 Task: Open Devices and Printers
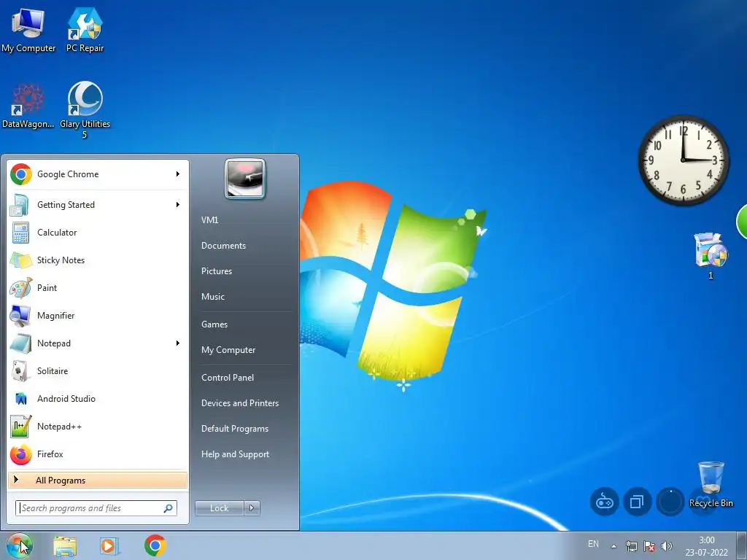pyautogui.click(x=240, y=403)
